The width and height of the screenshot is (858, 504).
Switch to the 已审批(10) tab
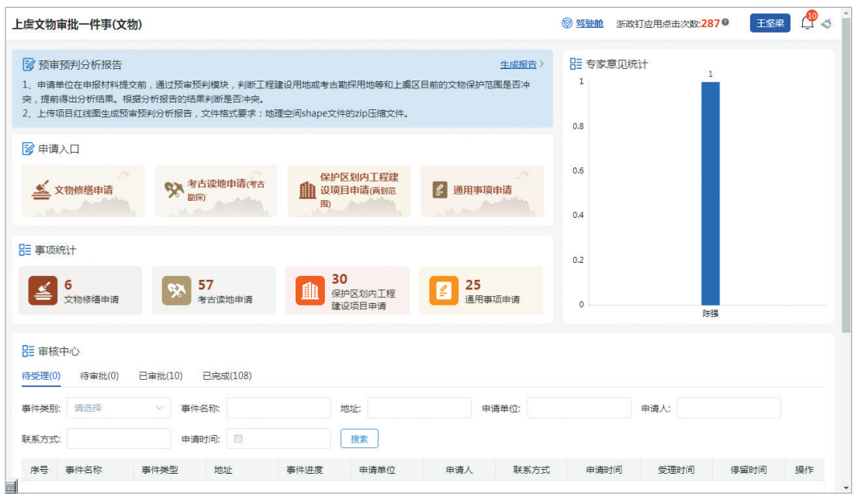click(161, 376)
